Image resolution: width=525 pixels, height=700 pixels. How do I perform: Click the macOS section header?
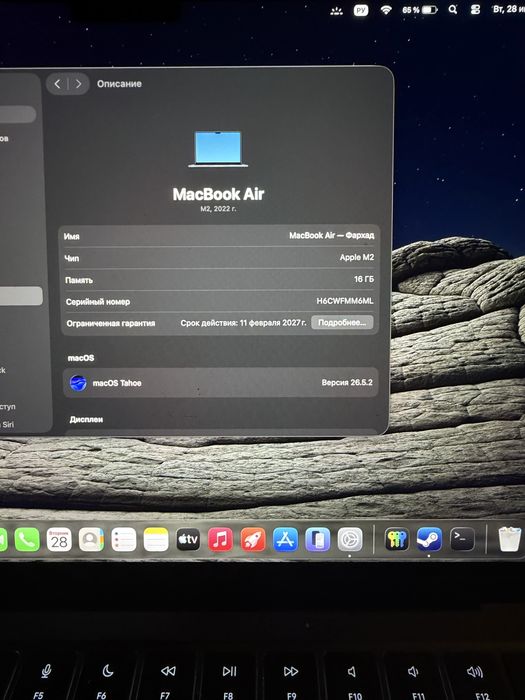[81, 358]
